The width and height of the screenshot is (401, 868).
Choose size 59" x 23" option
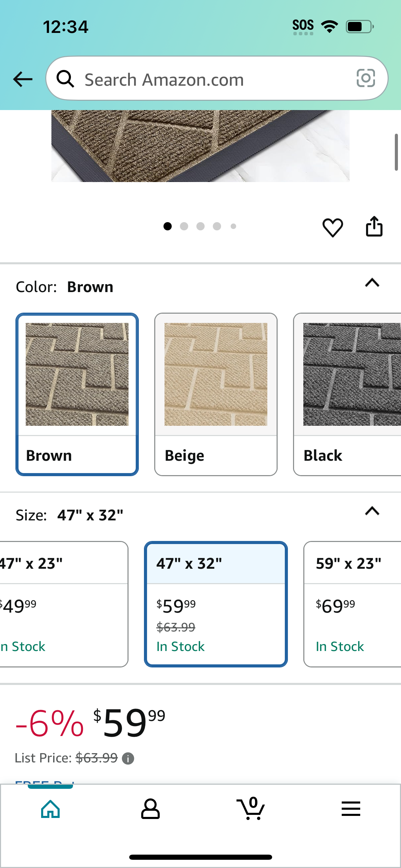pyautogui.click(x=352, y=604)
